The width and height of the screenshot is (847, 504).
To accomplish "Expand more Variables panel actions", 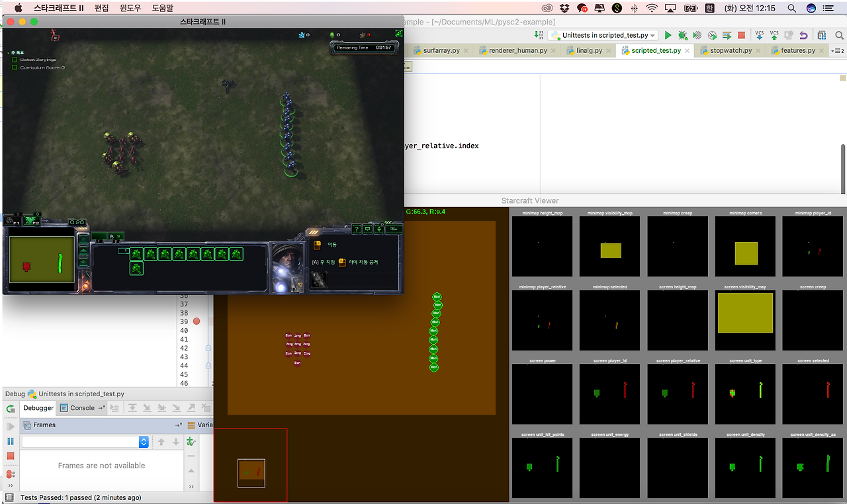I will (191, 486).
